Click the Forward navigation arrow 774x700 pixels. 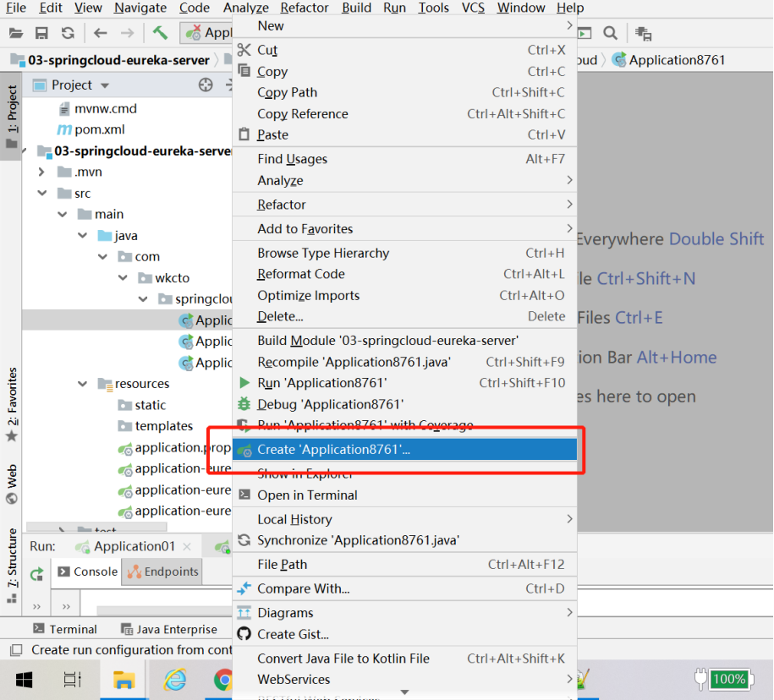point(127,33)
